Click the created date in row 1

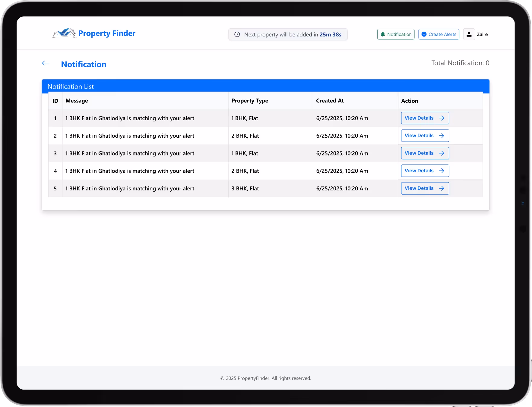tap(342, 118)
